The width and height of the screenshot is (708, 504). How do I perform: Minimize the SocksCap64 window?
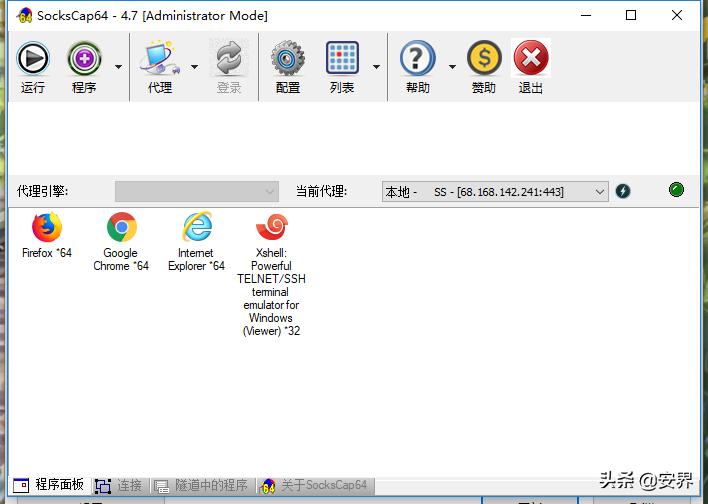tap(586, 15)
